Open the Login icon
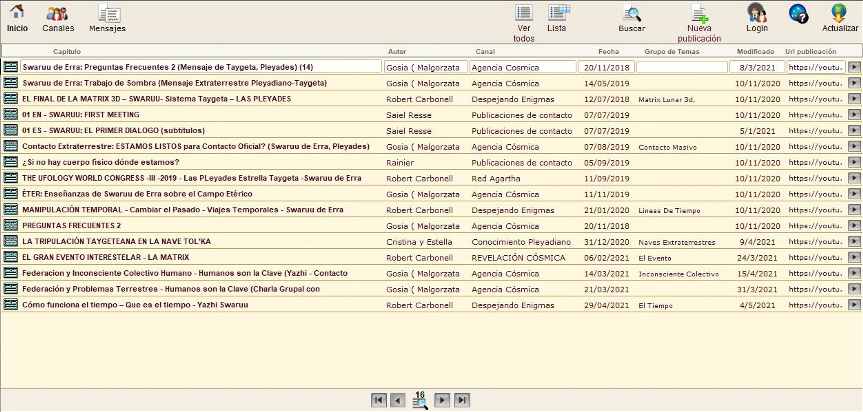This screenshot has width=863, height=412. click(x=757, y=14)
